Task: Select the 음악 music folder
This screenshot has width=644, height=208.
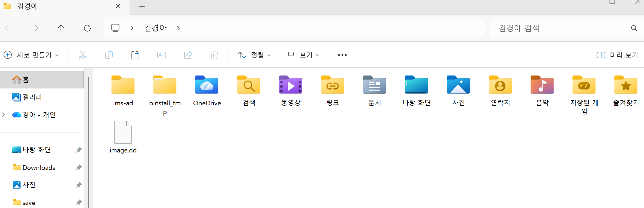Action: (x=542, y=91)
